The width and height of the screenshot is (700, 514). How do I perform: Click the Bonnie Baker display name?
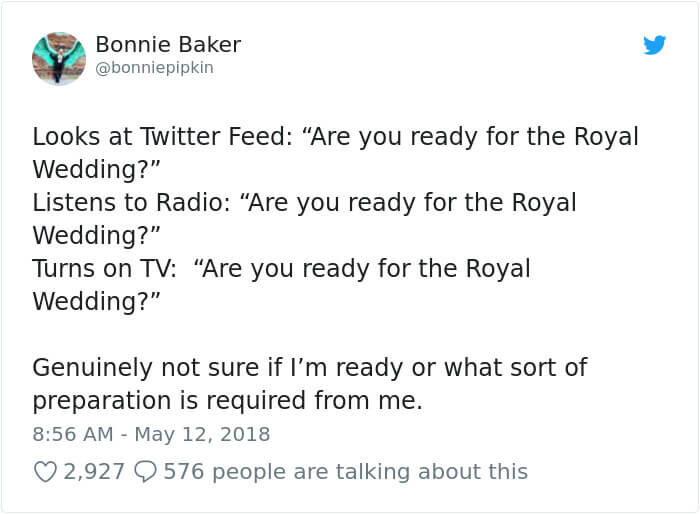click(x=168, y=44)
